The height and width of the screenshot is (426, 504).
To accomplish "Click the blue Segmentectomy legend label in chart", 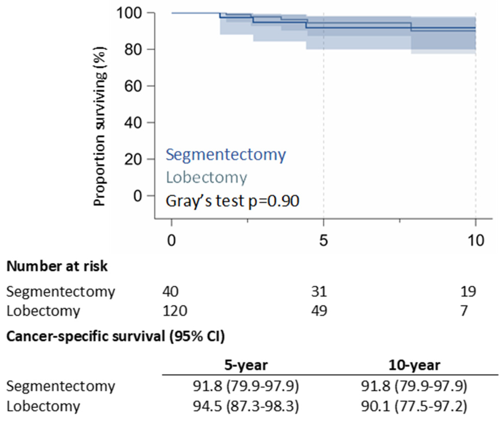I will 226,155.
